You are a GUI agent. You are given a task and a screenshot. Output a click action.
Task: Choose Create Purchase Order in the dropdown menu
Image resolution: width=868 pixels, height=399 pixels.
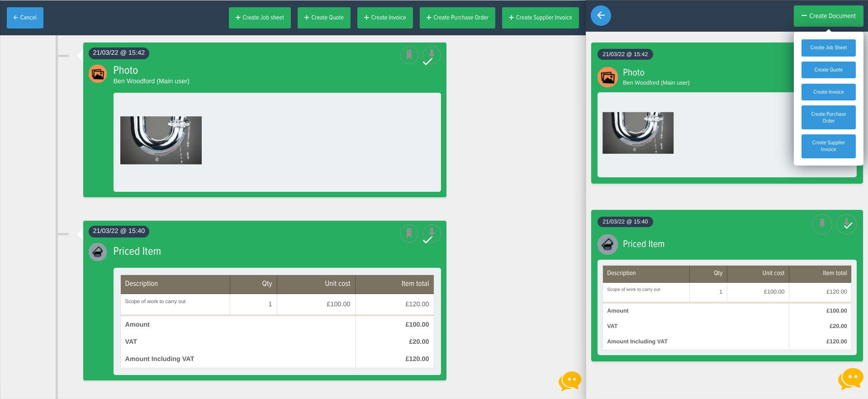coord(828,118)
